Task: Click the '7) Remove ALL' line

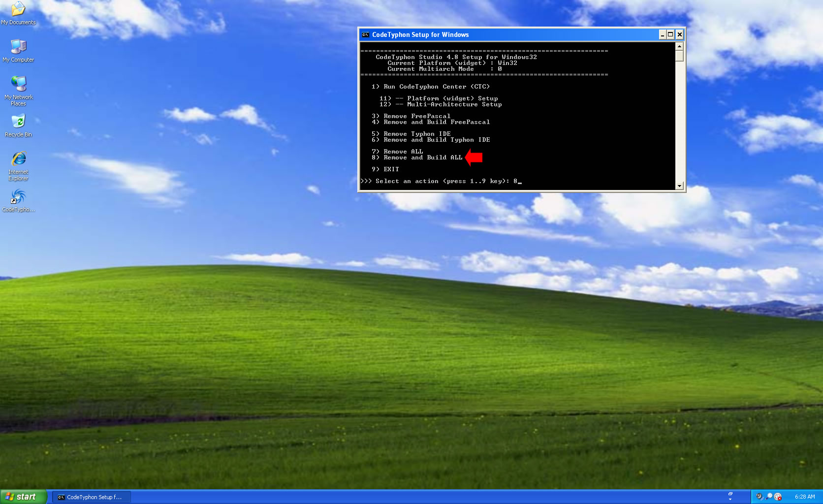Action: [397, 152]
